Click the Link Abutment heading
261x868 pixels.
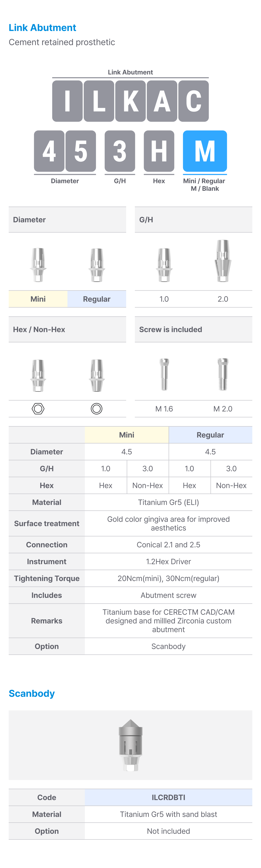(x=42, y=28)
